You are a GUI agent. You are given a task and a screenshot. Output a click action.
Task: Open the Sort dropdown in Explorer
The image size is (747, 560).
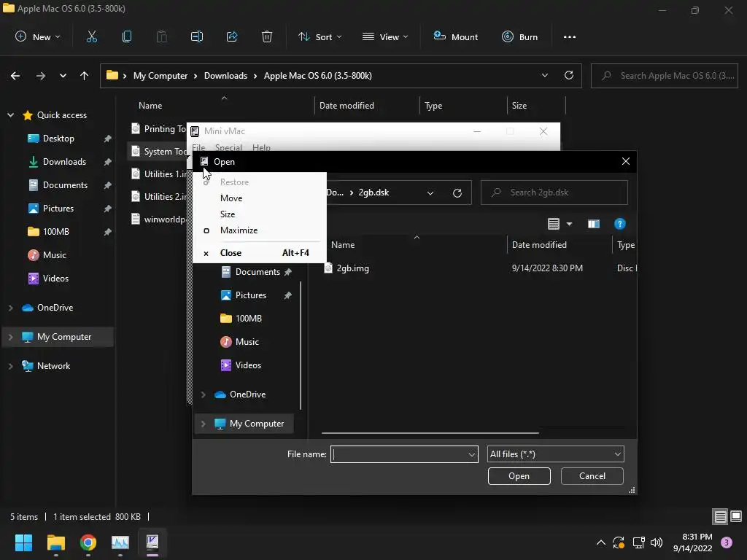(x=320, y=36)
